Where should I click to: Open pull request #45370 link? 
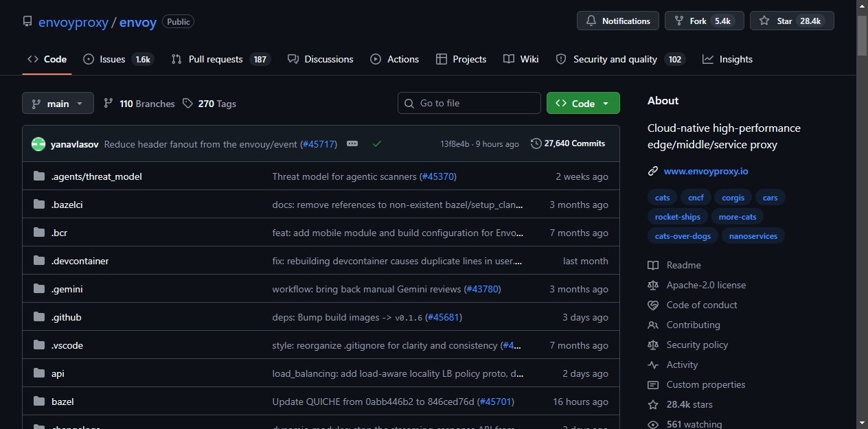pos(438,176)
